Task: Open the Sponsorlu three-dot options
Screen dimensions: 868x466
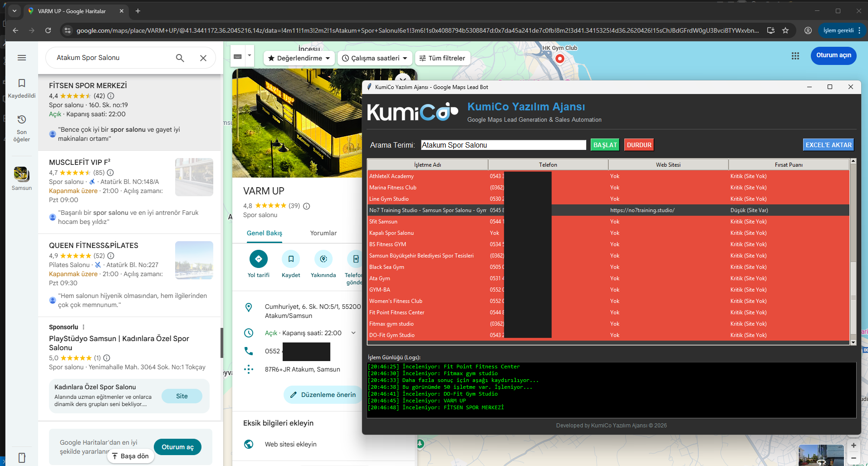Action: pyautogui.click(x=83, y=327)
